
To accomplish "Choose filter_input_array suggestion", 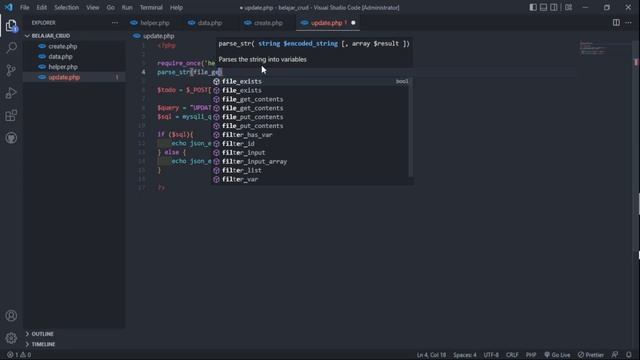I will point(311,162).
